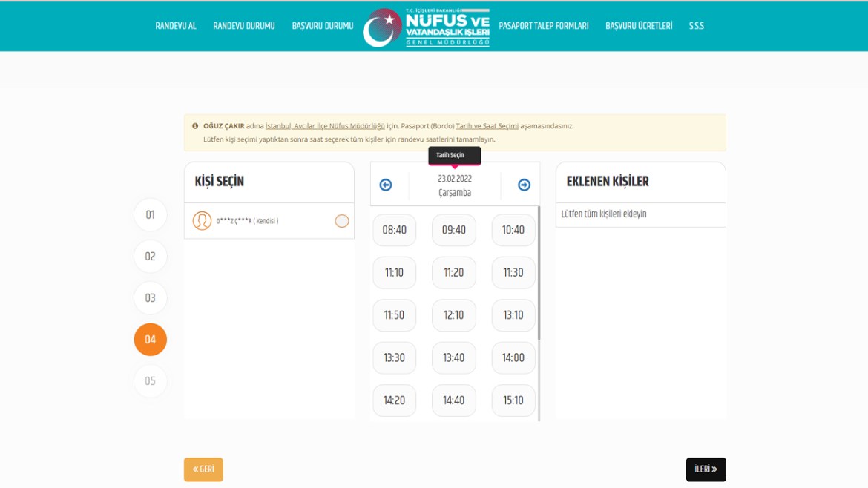Click the previous date arrow icon
868x488 pixels.
pos(386,185)
